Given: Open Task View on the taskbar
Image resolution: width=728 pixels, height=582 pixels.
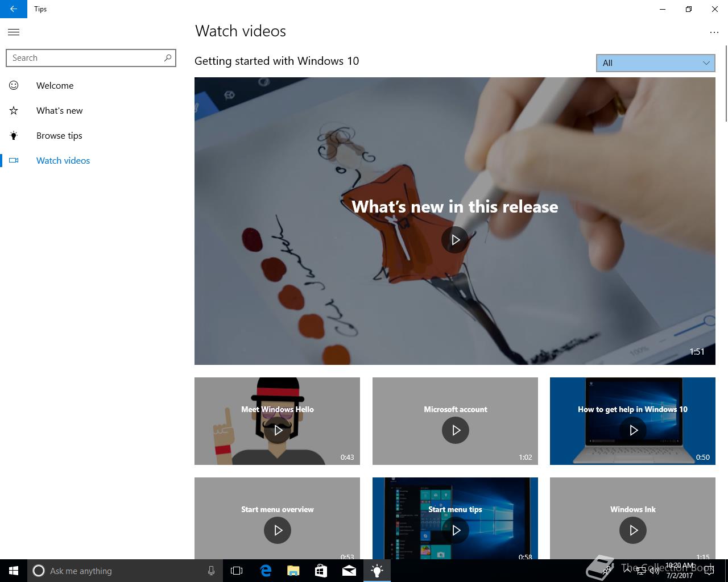Looking at the screenshot, I should click(x=237, y=571).
